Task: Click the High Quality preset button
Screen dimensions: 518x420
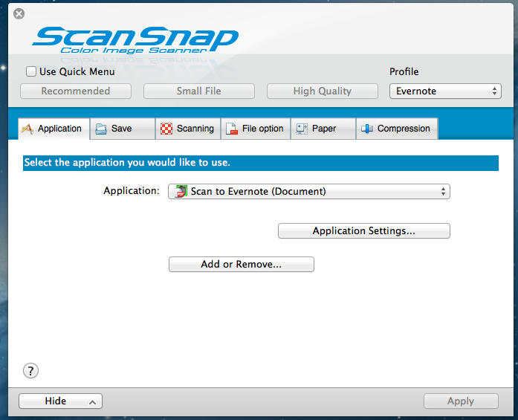Action: point(323,91)
